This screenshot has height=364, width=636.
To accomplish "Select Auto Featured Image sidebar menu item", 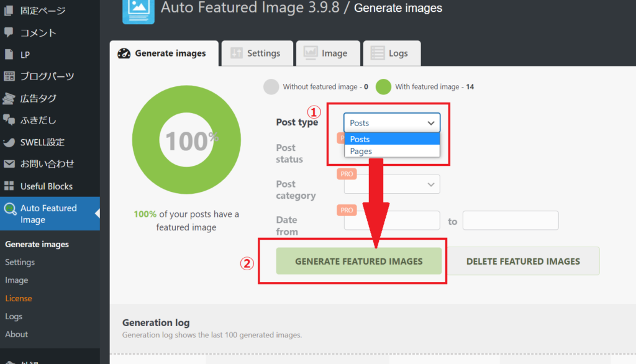I will [50, 214].
